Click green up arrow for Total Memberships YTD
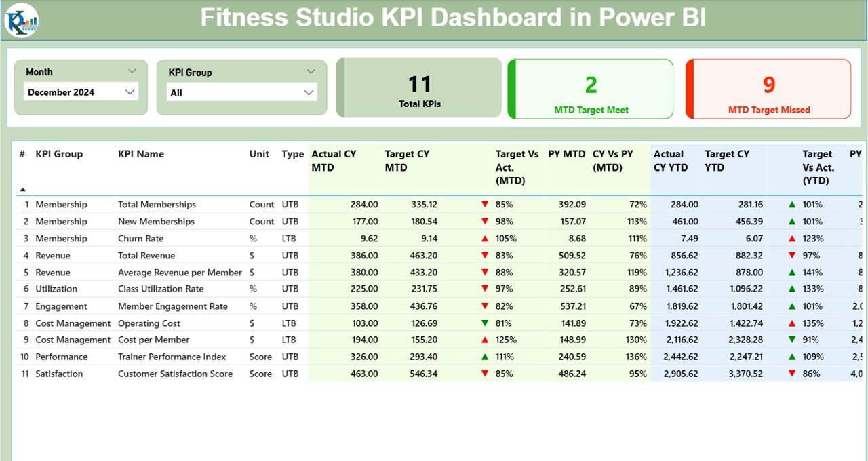868x461 pixels. click(792, 204)
